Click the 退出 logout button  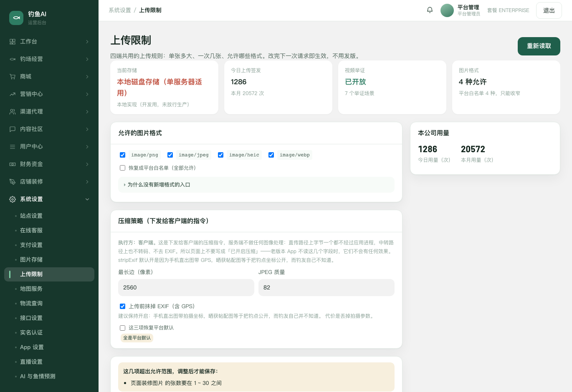pyautogui.click(x=549, y=10)
